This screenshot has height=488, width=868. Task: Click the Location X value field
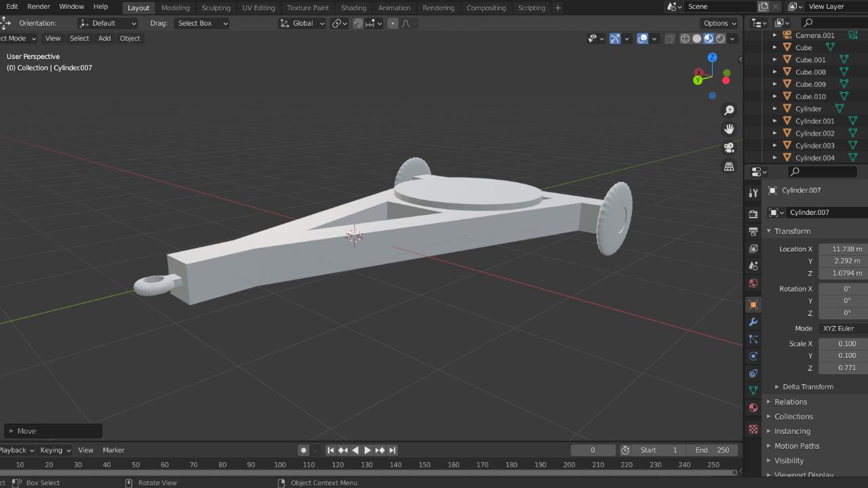tap(843, 249)
